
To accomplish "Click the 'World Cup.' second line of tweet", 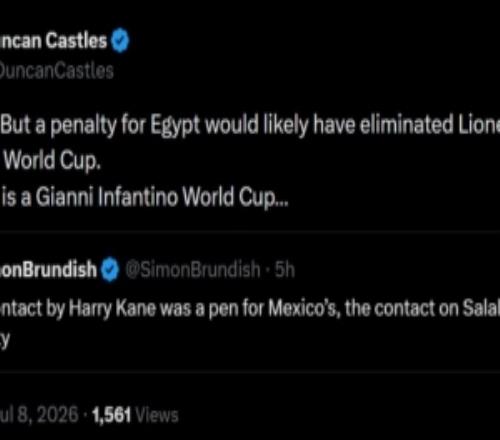I will coord(52,161).
